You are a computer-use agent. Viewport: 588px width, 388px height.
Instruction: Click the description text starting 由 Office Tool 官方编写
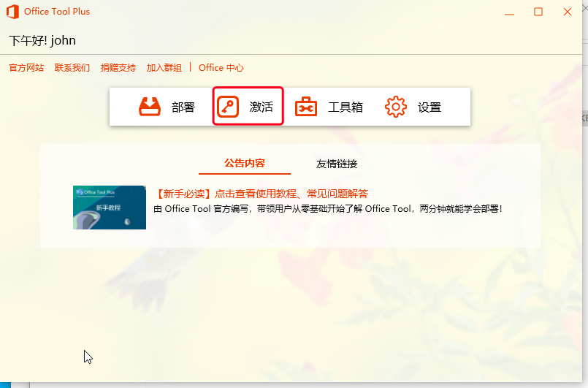327,209
